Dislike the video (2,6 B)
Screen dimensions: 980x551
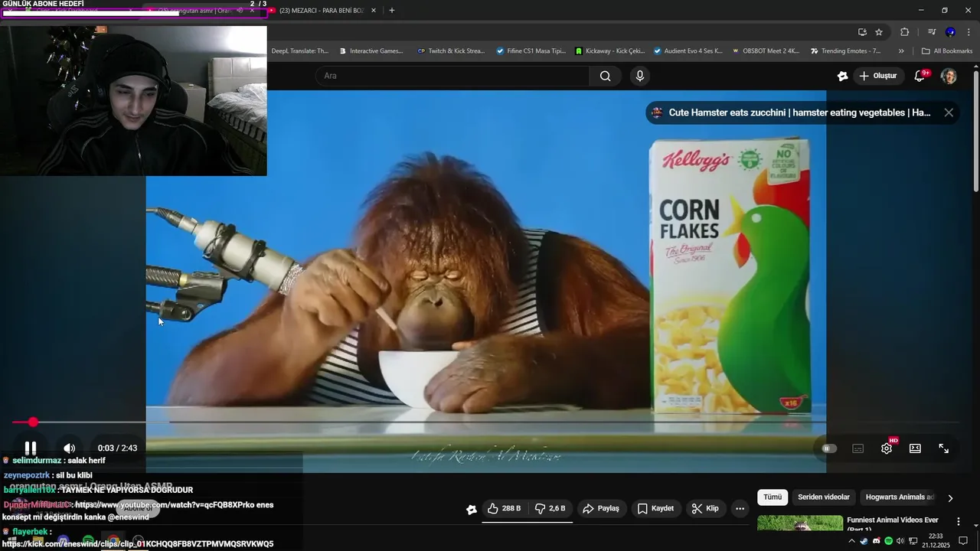(550, 509)
